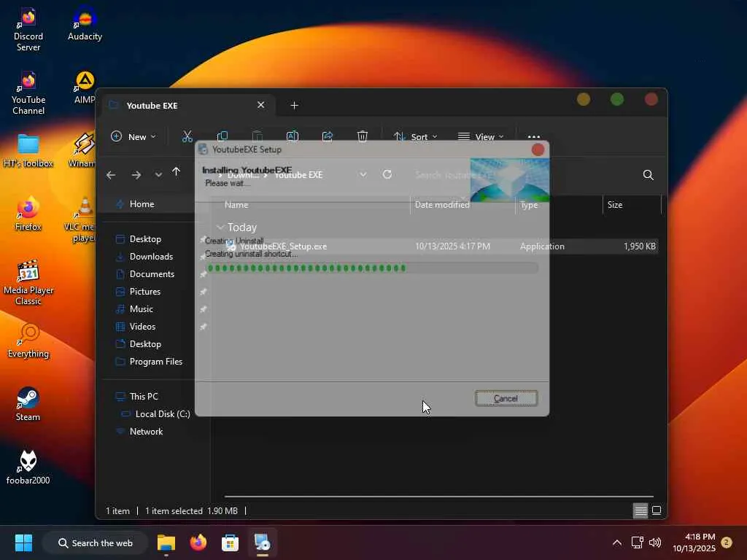Open Firefox from the taskbar
This screenshot has width=747, height=560.
click(198, 542)
